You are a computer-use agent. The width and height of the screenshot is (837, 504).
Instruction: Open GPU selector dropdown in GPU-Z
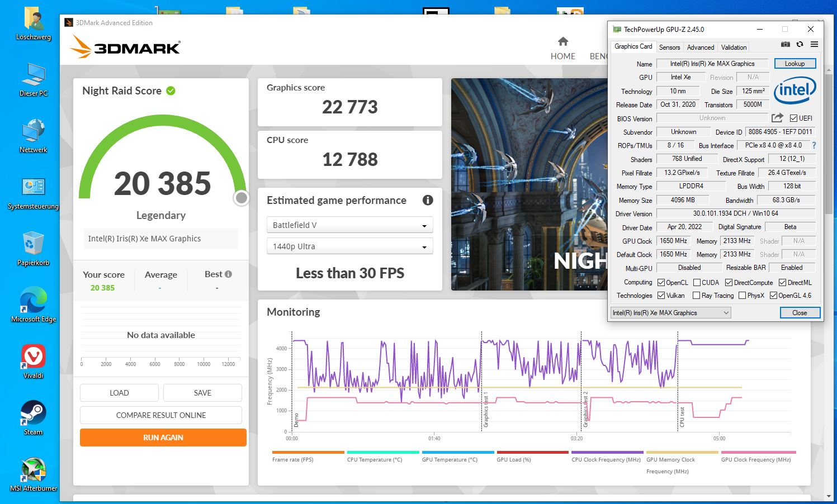pyautogui.click(x=671, y=313)
